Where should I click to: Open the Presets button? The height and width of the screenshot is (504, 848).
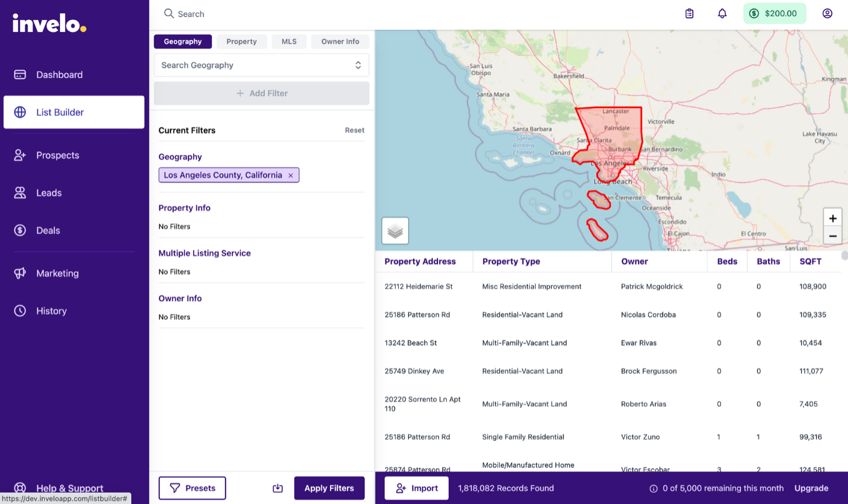tap(192, 488)
